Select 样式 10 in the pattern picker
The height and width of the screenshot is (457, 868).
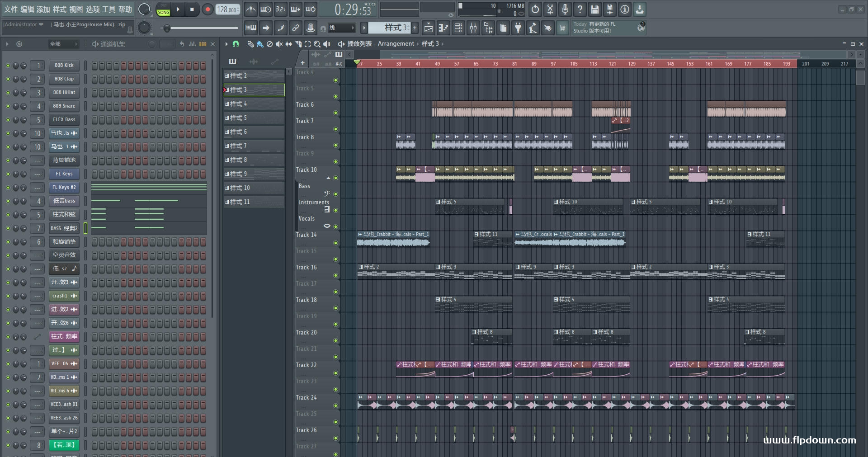pos(254,188)
